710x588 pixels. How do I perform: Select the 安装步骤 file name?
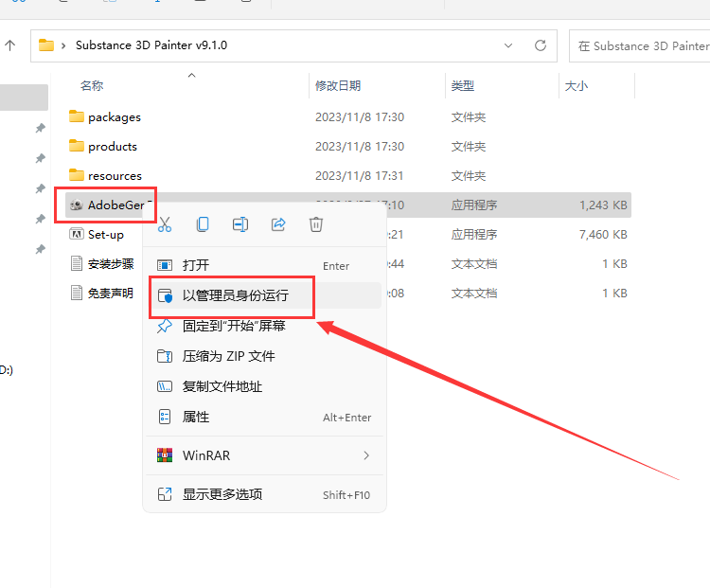(111, 263)
